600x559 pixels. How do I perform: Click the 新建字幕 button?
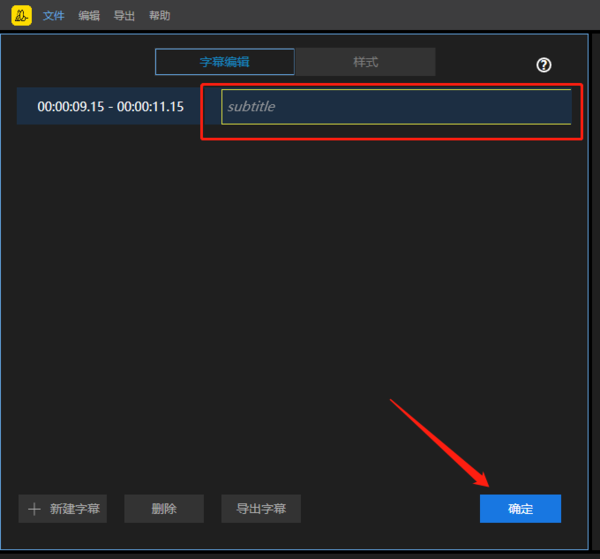(x=63, y=508)
